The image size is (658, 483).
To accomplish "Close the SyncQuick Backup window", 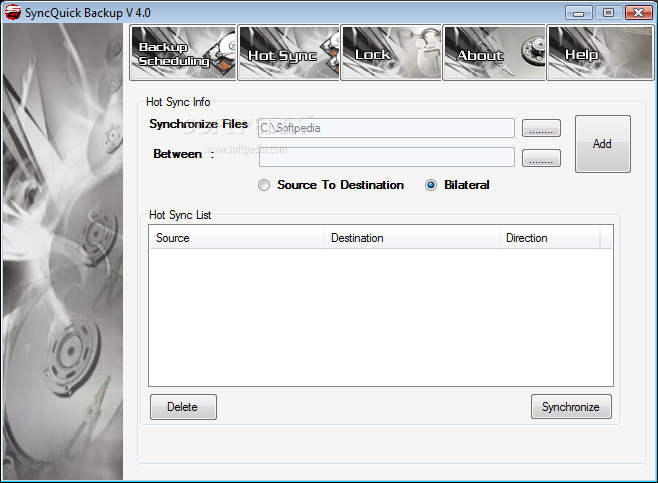I will [639, 13].
